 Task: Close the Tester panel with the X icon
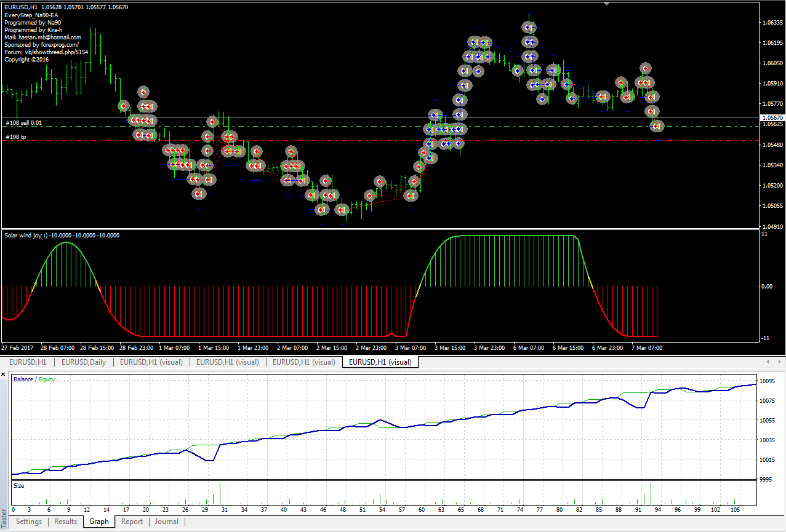tap(4, 374)
